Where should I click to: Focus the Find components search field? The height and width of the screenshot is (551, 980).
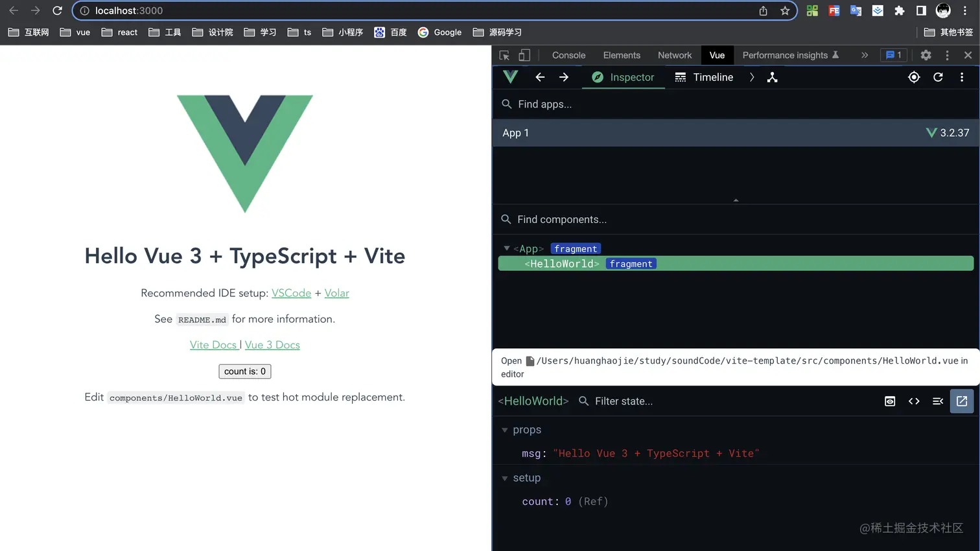pyautogui.click(x=736, y=219)
